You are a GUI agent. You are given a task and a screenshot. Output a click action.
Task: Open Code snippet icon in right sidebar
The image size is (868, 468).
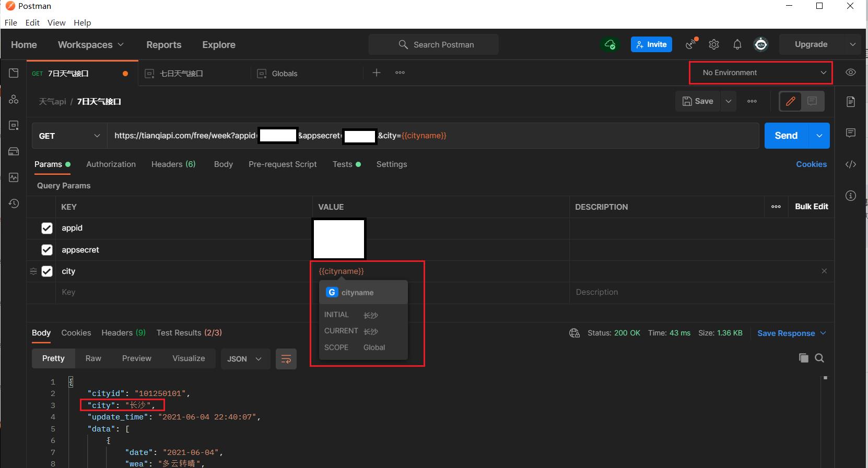(x=851, y=164)
